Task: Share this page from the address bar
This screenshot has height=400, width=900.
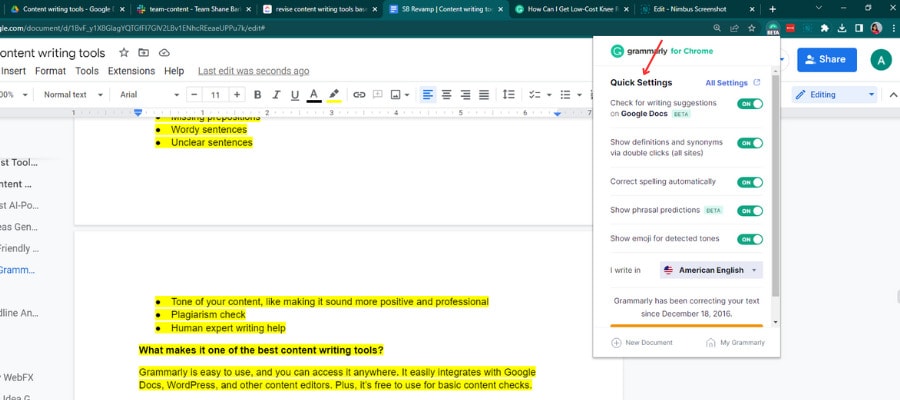Action: click(734, 28)
